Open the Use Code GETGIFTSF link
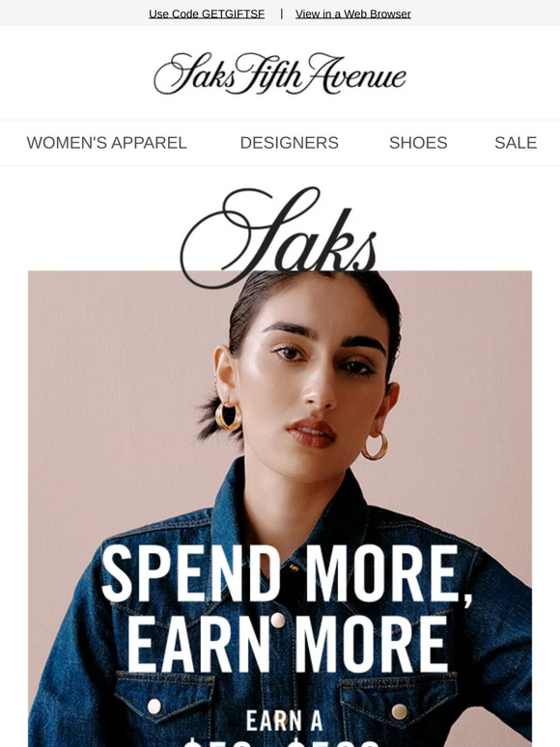This screenshot has width=560, height=747. 207,14
